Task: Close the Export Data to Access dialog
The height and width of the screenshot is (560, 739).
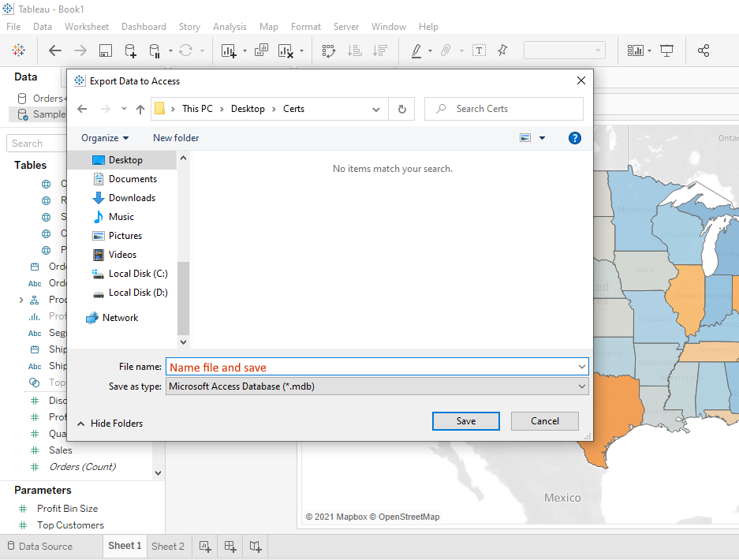Action: tap(581, 80)
